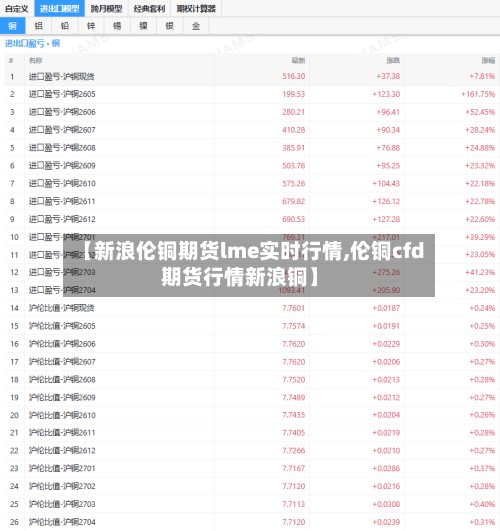Click change value +0.0308

coord(386,504)
